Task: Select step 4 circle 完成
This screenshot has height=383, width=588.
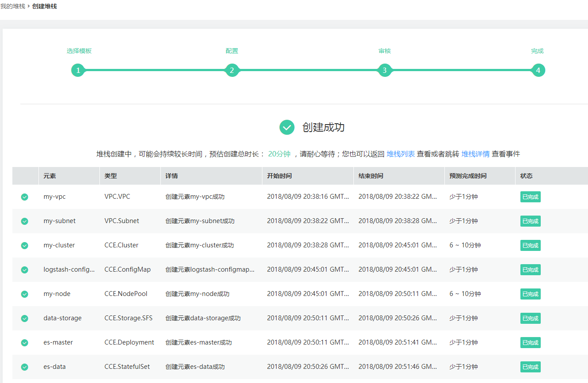Action: tap(538, 70)
